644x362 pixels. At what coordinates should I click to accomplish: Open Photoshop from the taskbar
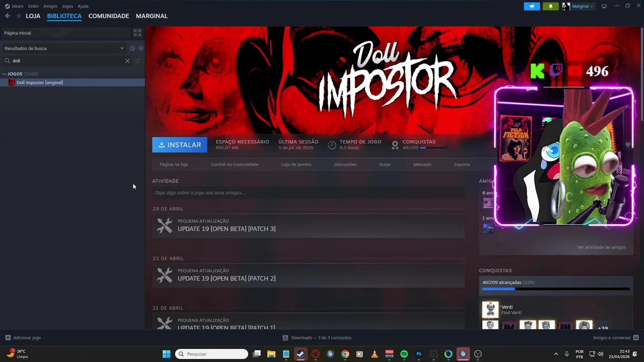(x=419, y=354)
